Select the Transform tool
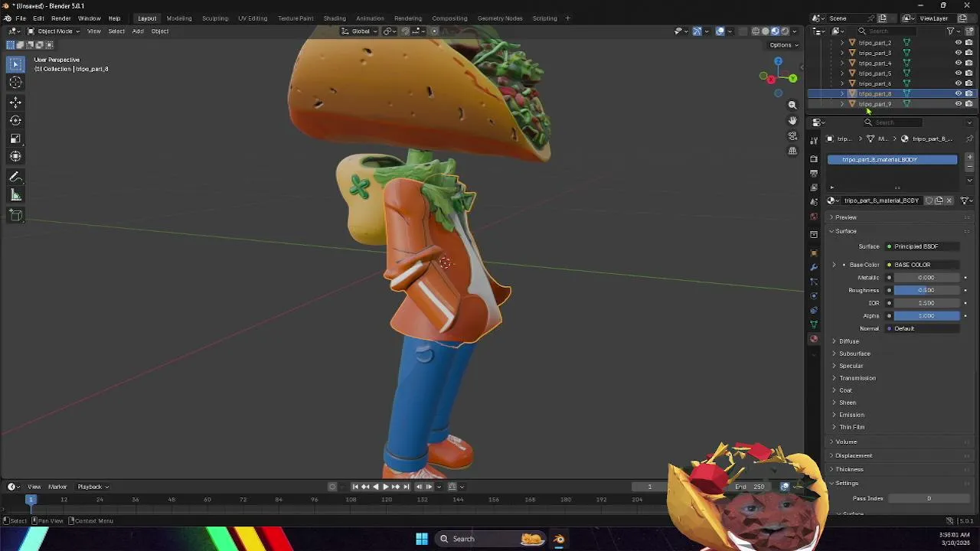980x551 pixels. click(x=16, y=157)
